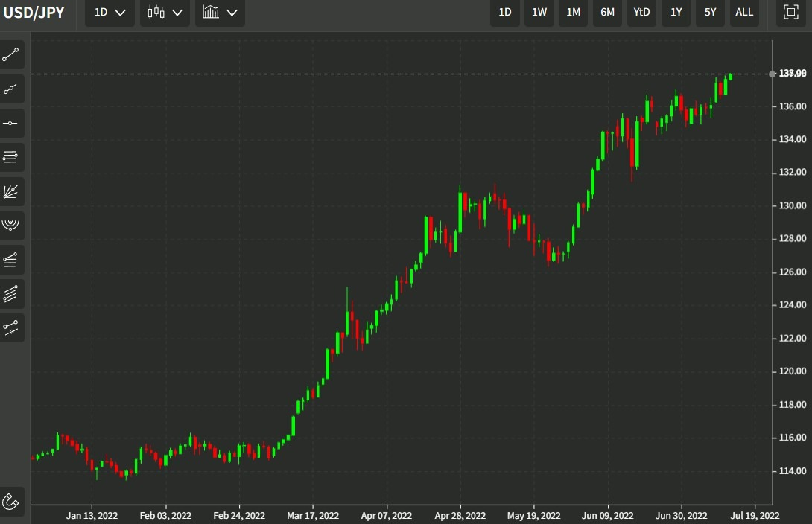Pick the Fibonacci fan tool
Viewport: 812px width, 524px height.
coord(11,191)
